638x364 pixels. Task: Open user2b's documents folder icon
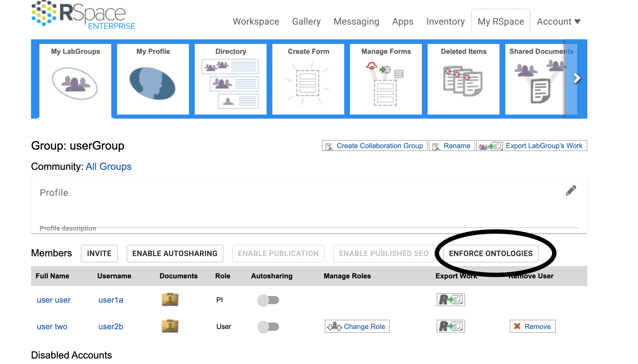170,326
